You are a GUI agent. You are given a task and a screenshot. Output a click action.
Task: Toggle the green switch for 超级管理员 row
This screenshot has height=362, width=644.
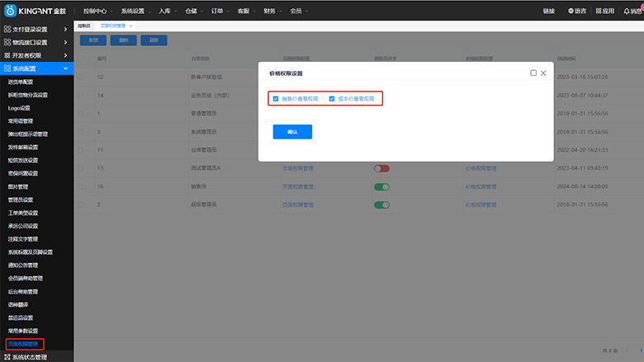pyautogui.click(x=381, y=205)
